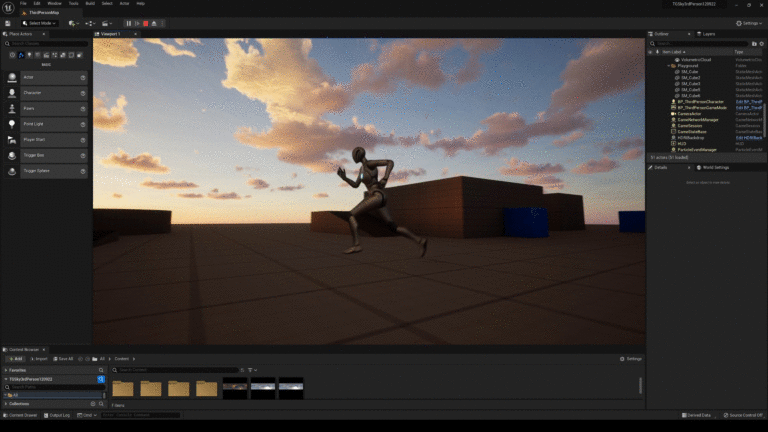768x432 pixels.
Task: Click the Outliner create folder icon
Action: click(754, 44)
